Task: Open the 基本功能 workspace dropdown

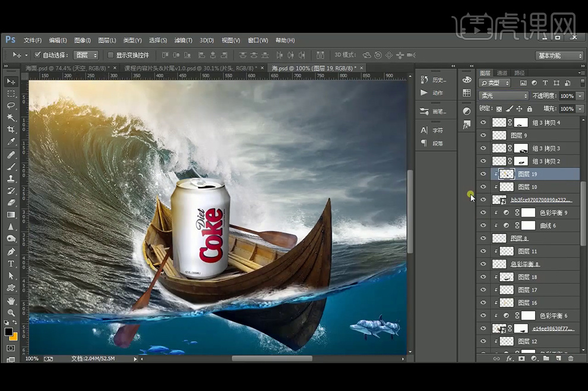Action: (559, 56)
